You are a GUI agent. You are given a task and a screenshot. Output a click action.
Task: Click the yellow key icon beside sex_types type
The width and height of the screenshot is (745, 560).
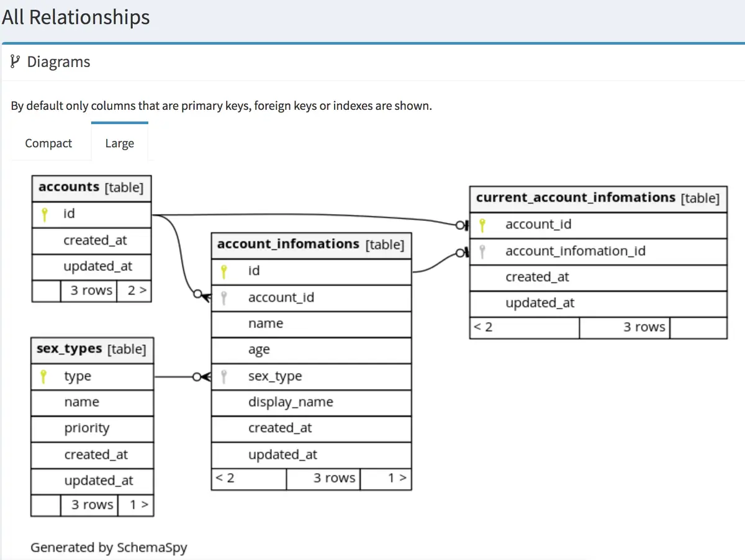point(43,376)
